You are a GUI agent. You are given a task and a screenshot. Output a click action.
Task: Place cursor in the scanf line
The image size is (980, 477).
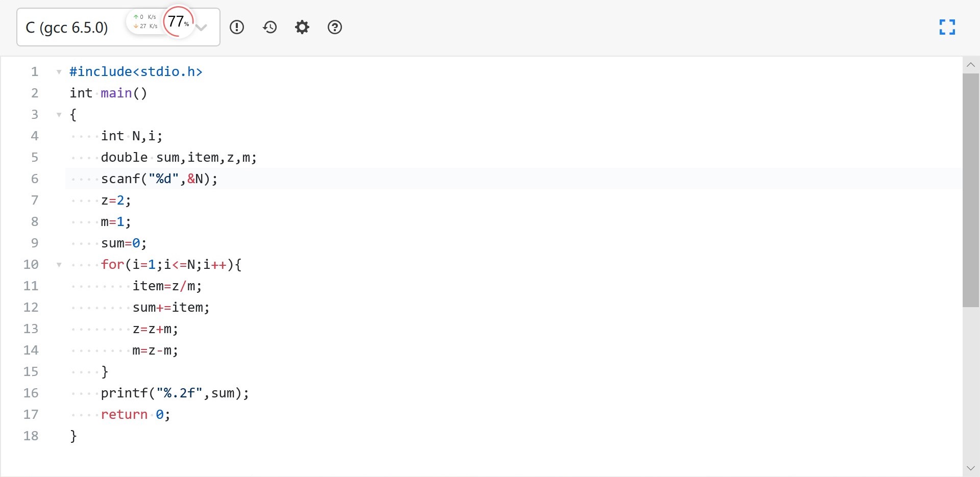point(159,179)
